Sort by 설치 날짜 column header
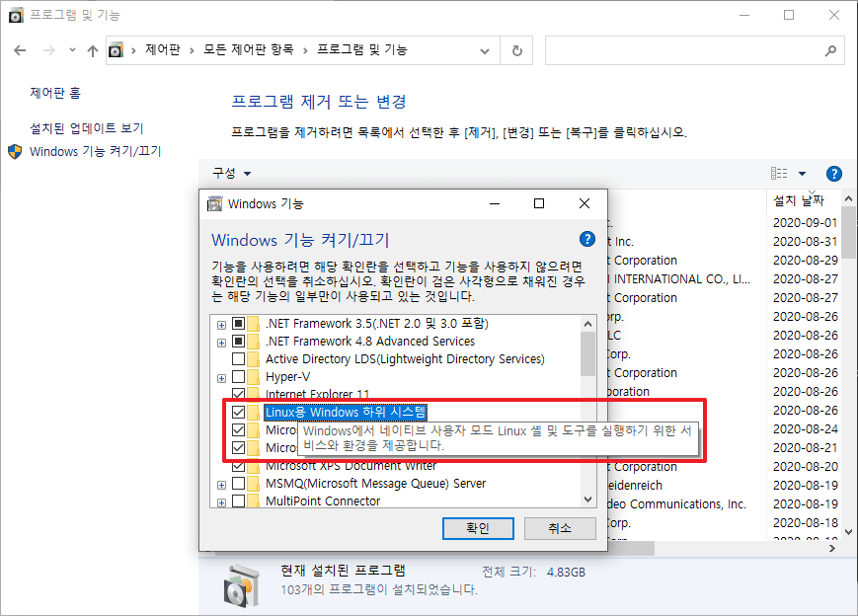This screenshot has width=858, height=616. (x=799, y=200)
